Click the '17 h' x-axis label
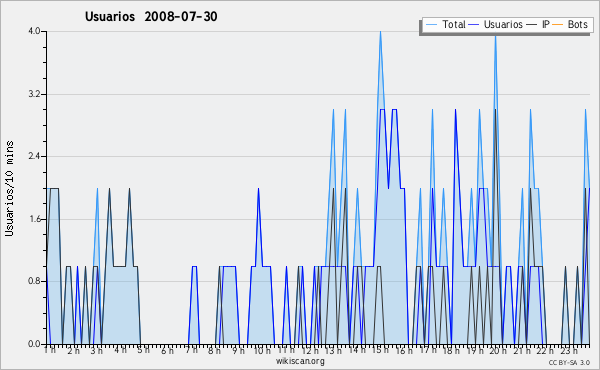 click(x=428, y=350)
